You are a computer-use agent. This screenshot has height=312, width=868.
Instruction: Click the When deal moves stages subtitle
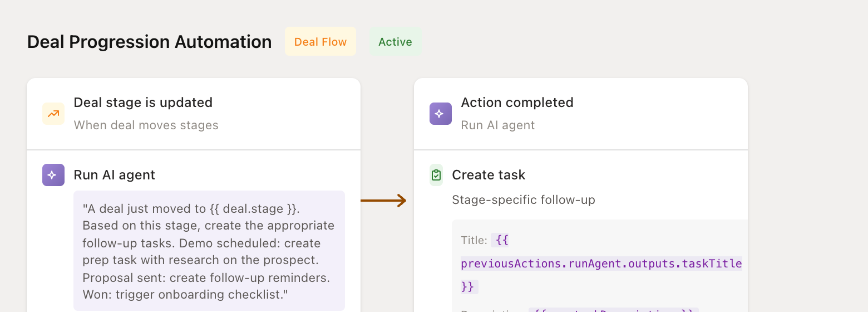(146, 125)
